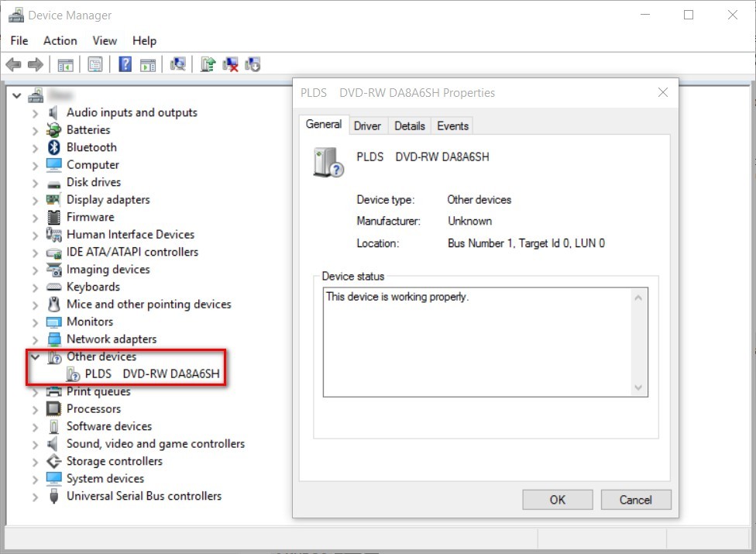Click Device status scrollbar up arrow
Screen dimensions: 756x554
pyautogui.click(x=638, y=298)
